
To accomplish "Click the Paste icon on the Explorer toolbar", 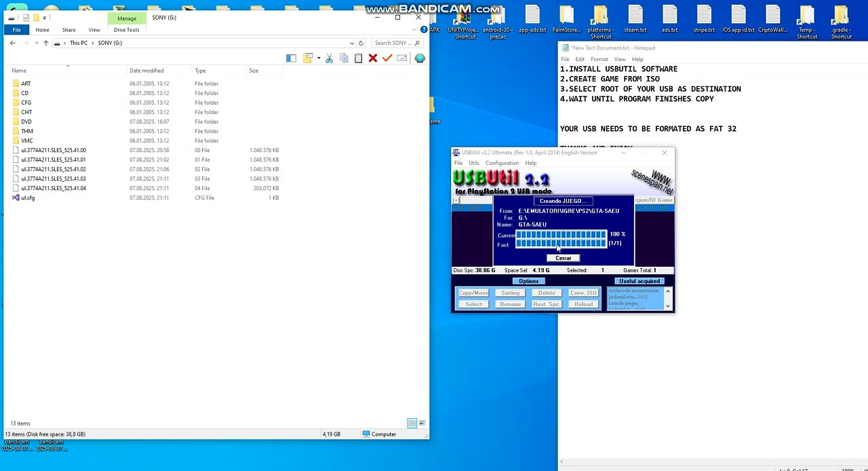I will point(358,58).
